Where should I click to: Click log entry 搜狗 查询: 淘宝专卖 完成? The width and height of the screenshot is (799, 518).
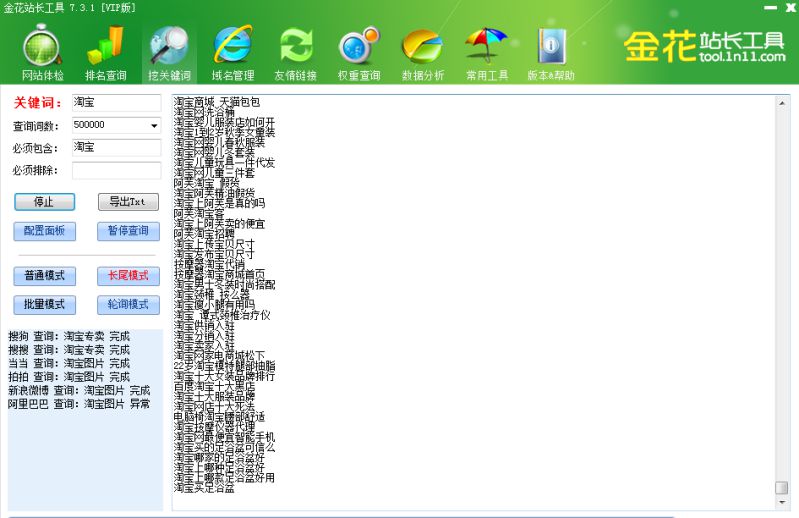pos(69,336)
